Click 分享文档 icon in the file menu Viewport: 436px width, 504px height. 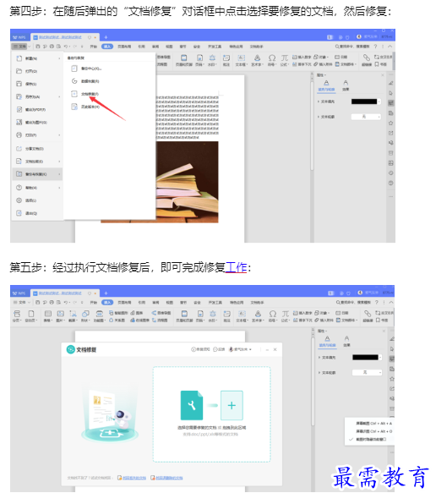point(19,149)
